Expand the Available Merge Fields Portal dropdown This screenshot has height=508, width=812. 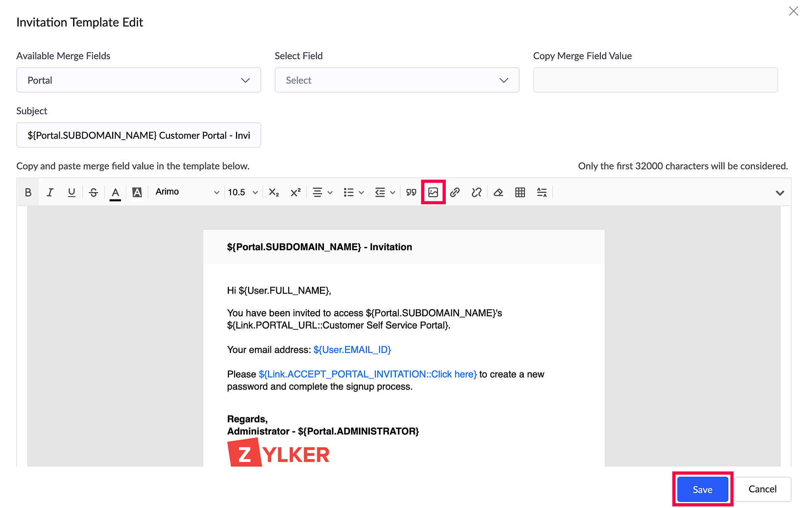point(138,80)
